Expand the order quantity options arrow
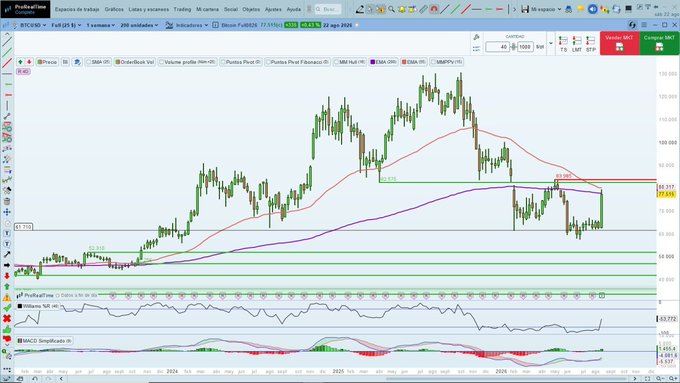680x383 pixels. click(551, 43)
